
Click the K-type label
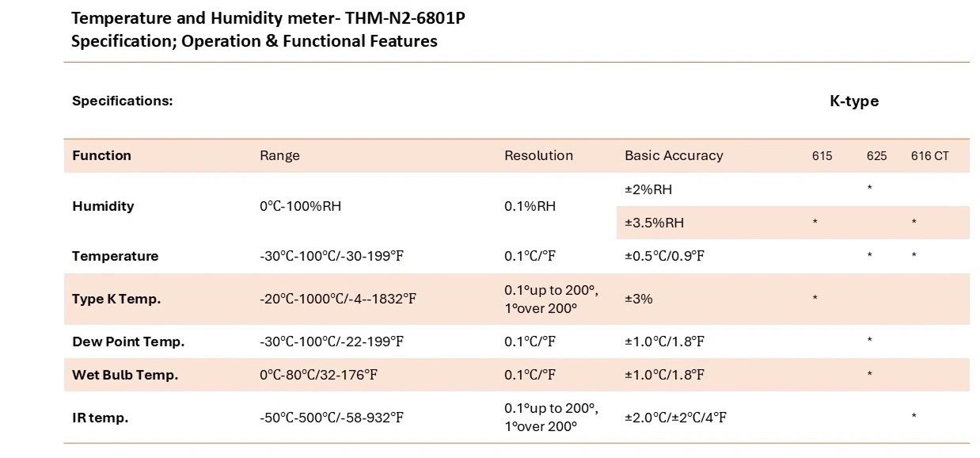point(853,101)
